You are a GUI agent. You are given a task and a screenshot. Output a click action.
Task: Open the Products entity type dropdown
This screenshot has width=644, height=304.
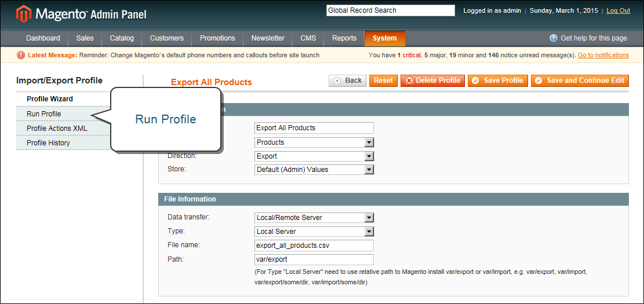click(314, 142)
